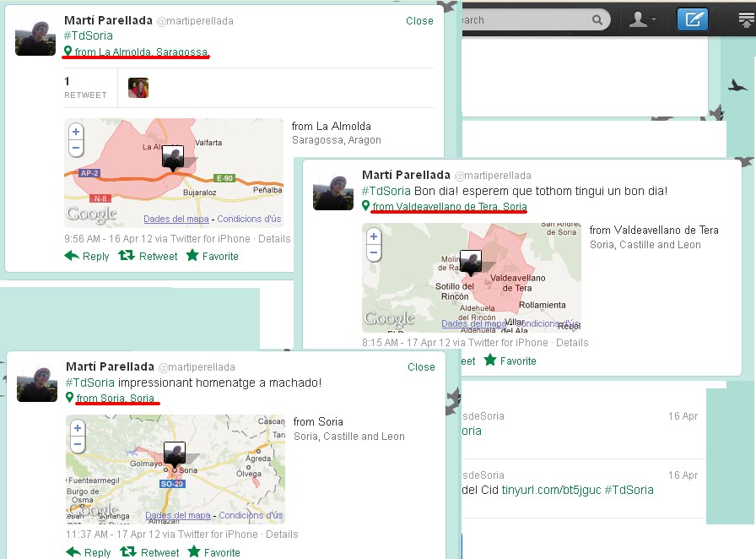The width and height of the screenshot is (756, 559).
Task: Click Details on the 8:15 AM tweet
Action: tap(572, 343)
